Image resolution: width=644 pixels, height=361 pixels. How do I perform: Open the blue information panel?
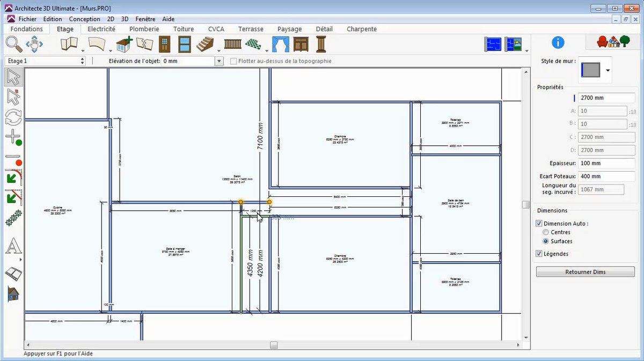pyautogui.click(x=558, y=42)
